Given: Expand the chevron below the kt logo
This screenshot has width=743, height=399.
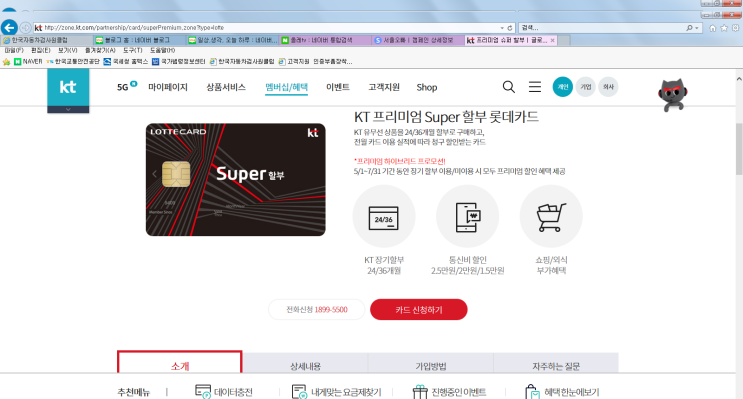Looking at the screenshot, I should (68, 109).
